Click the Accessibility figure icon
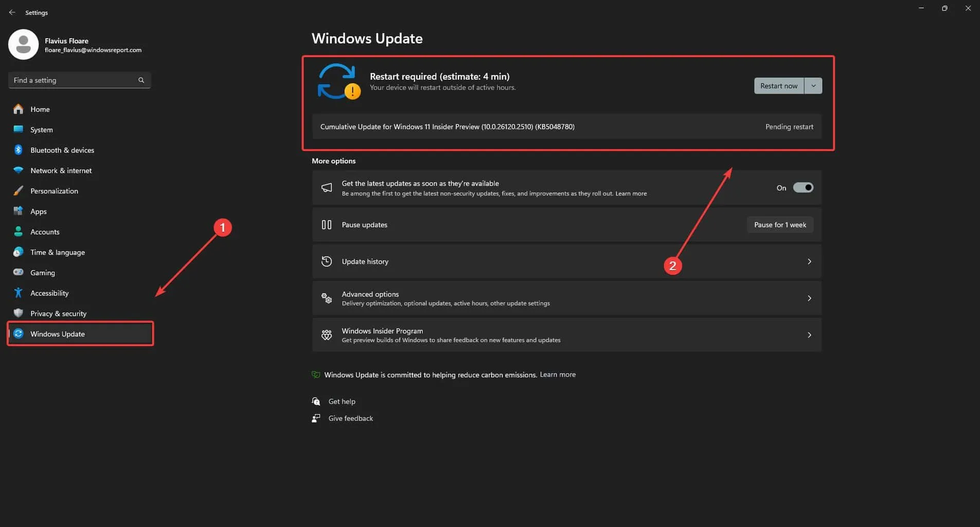 pos(19,293)
